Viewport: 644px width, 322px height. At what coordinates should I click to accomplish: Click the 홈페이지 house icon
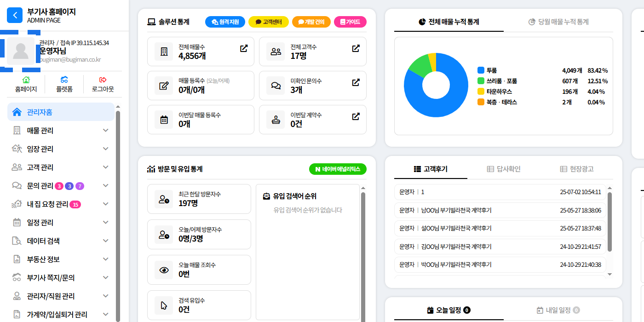[x=26, y=80]
